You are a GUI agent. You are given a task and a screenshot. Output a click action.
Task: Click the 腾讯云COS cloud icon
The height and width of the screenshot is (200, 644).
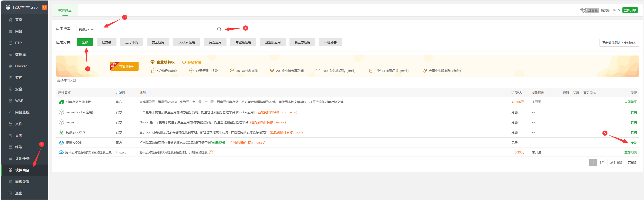coord(61,142)
